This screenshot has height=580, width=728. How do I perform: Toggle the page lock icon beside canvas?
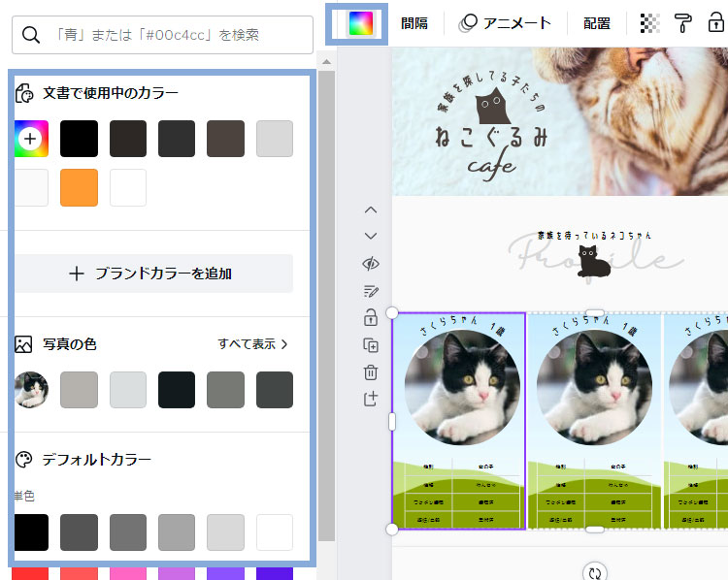pyautogui.click(x=371, y=318)
